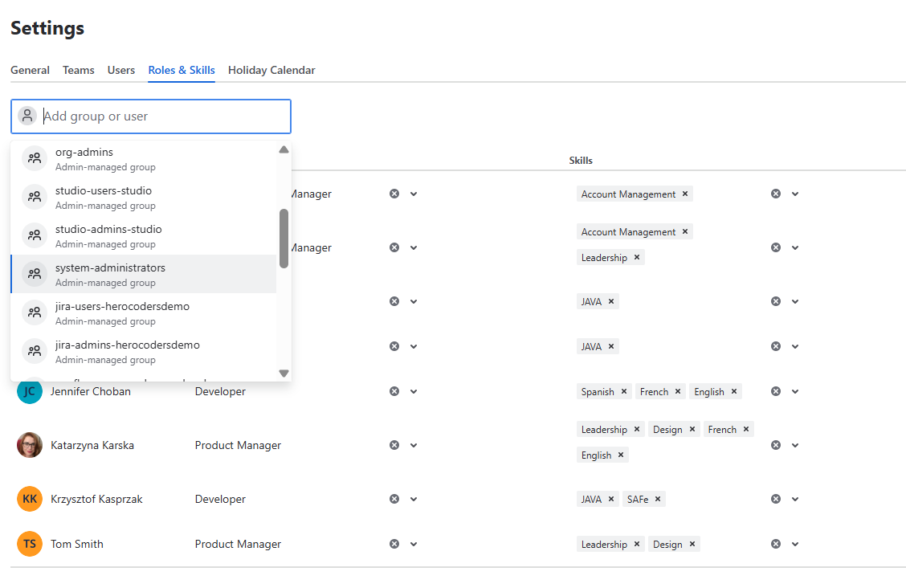This screenshot has width=906, height=588.
Task: Click the studio-users-studio group icon
Action: 35,197
